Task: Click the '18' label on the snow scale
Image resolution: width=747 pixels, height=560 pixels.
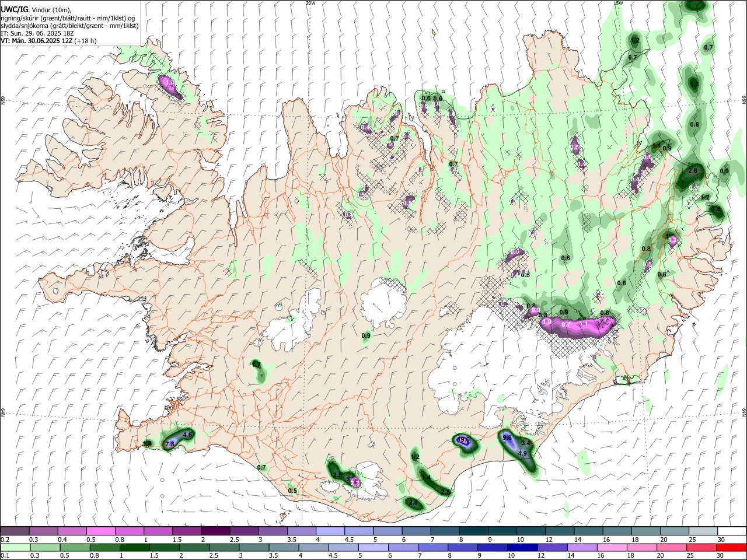Action: click(634, 539)
